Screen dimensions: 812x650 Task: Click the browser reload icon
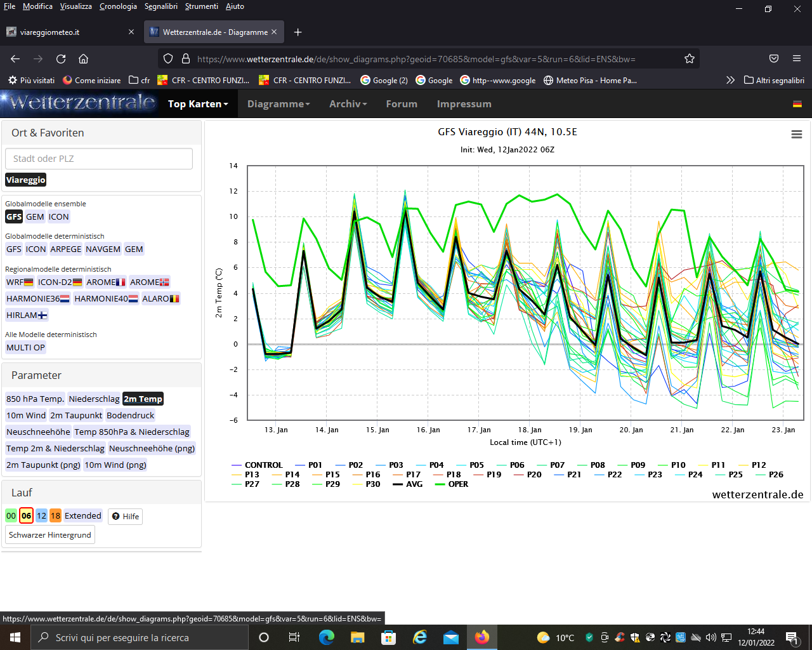61,59
